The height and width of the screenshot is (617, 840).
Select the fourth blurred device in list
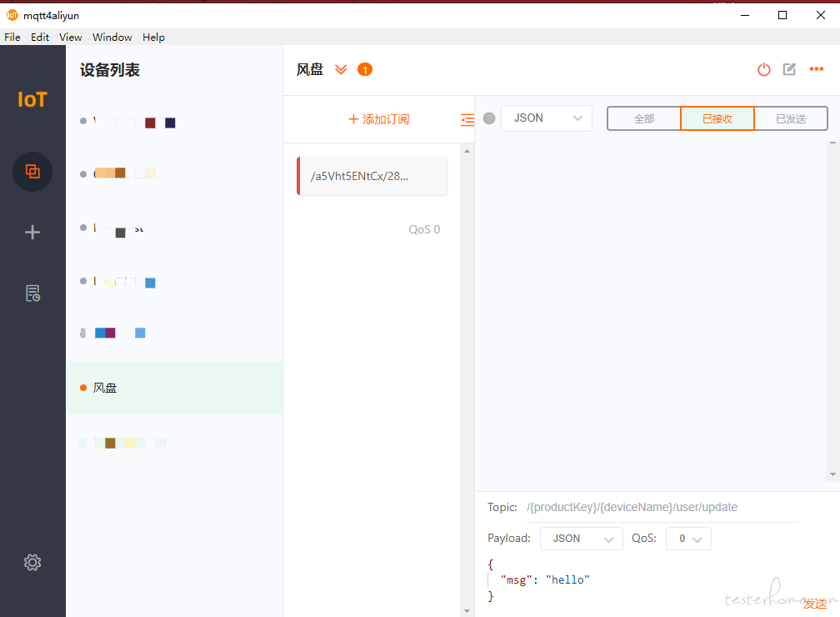(x=174, y=281)
